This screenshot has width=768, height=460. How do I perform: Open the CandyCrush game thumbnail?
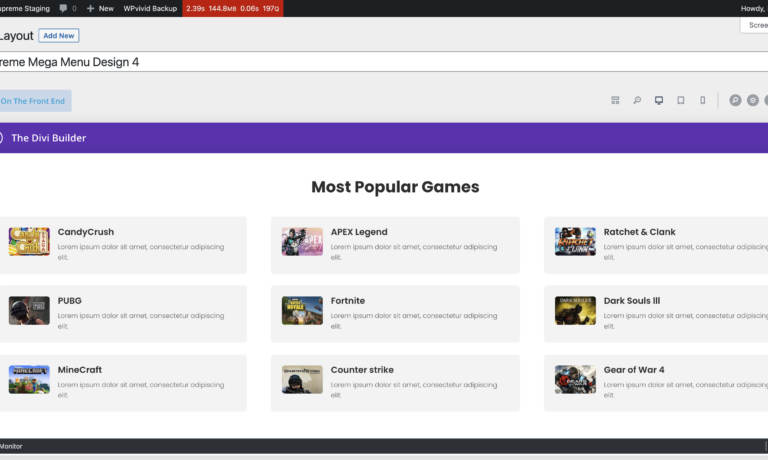(x=29, y=242)
